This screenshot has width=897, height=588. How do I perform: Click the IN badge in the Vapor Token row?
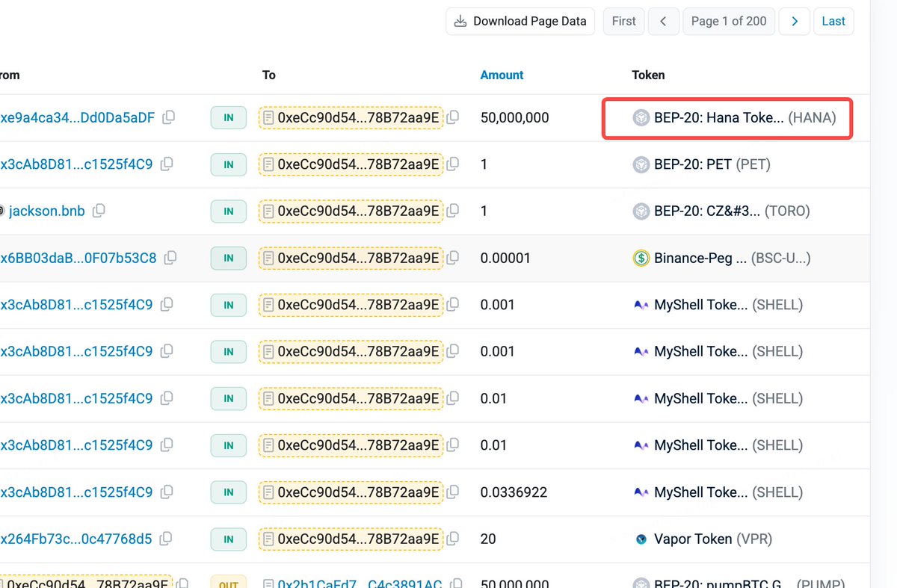(229, 539)
